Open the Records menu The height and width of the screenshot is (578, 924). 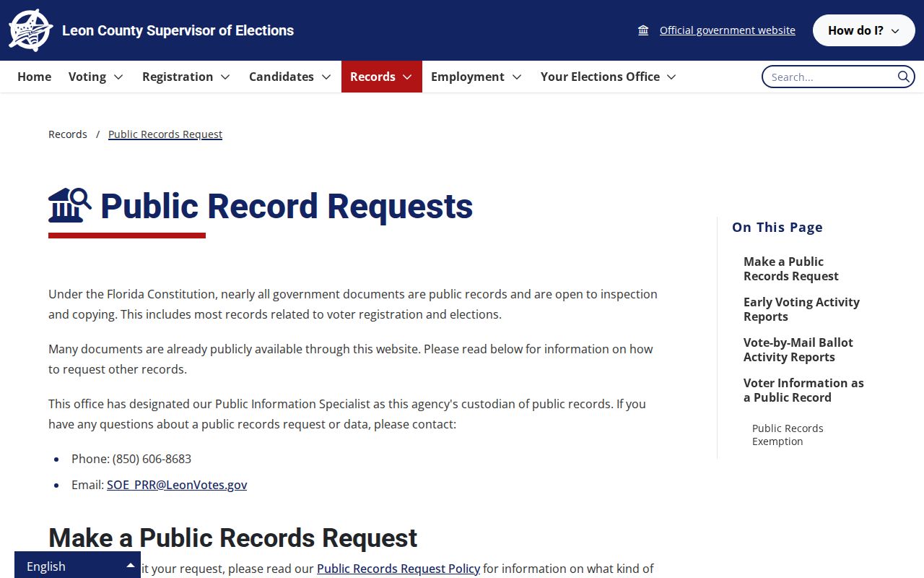(381, 77)
